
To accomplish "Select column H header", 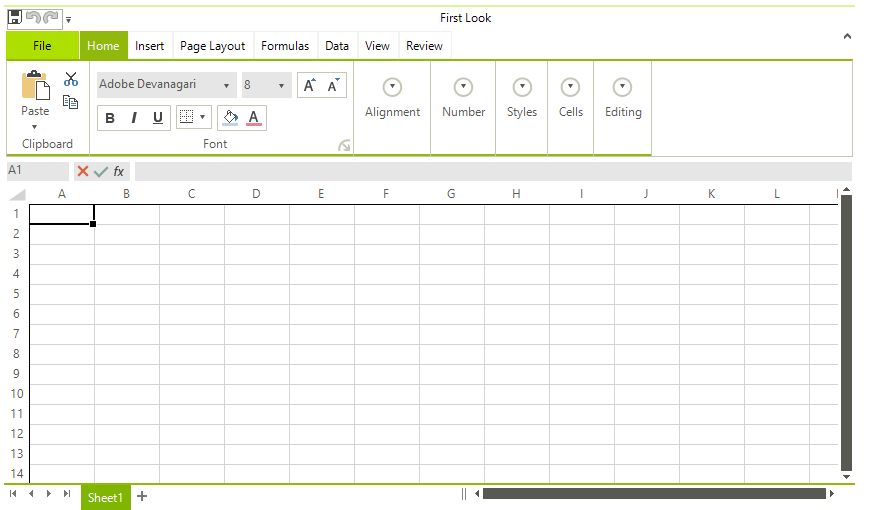I will (x=517, y=194).
